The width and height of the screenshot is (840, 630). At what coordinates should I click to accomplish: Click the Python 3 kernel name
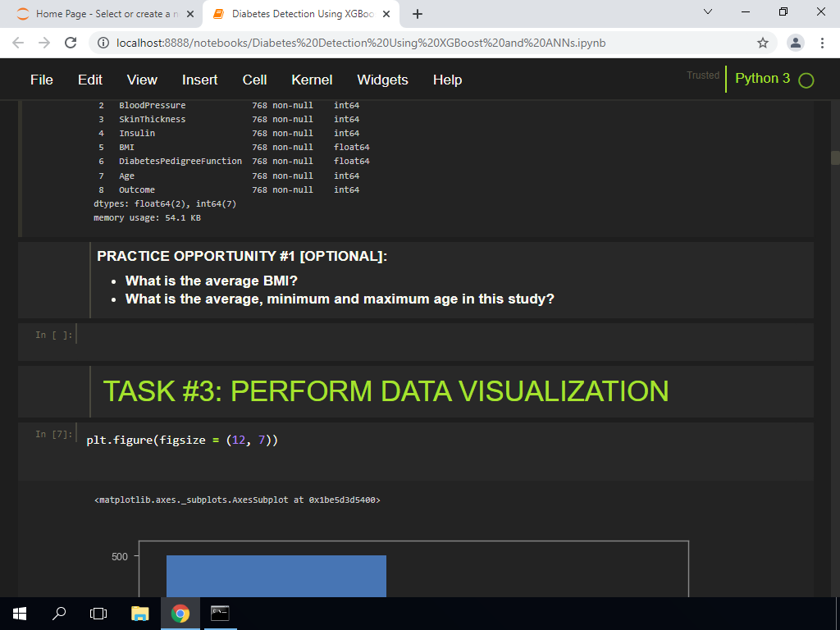pos(762,78)
